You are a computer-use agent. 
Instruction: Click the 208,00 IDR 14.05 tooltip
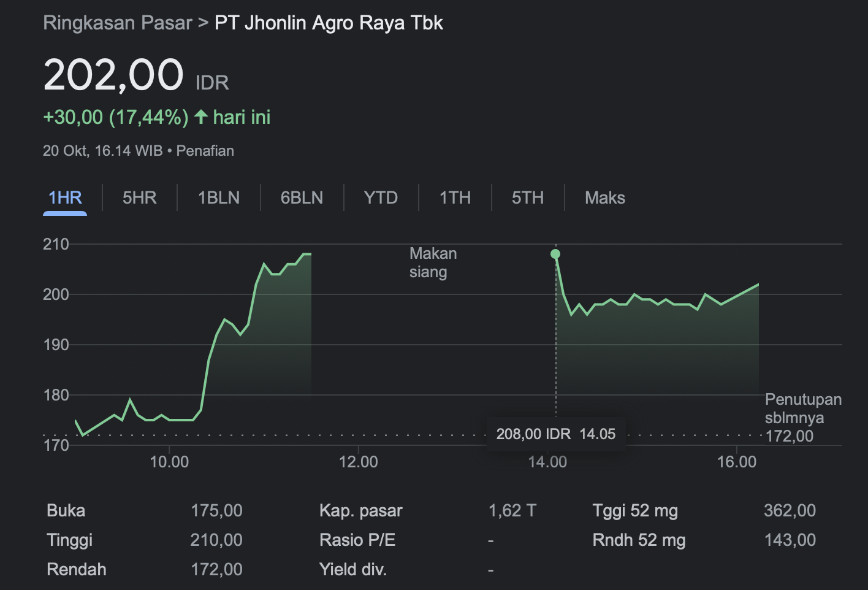click(555, 434)
